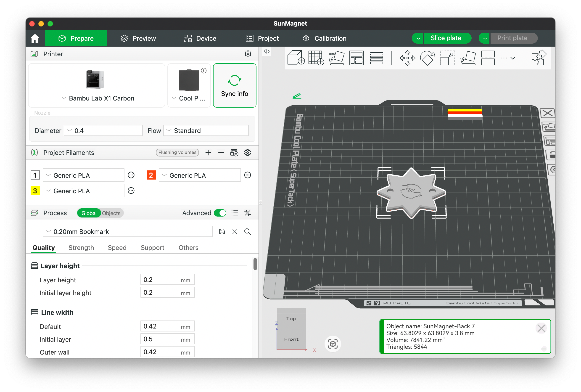
Task: Open the compare presets icon
Action: tap(247, 213)
